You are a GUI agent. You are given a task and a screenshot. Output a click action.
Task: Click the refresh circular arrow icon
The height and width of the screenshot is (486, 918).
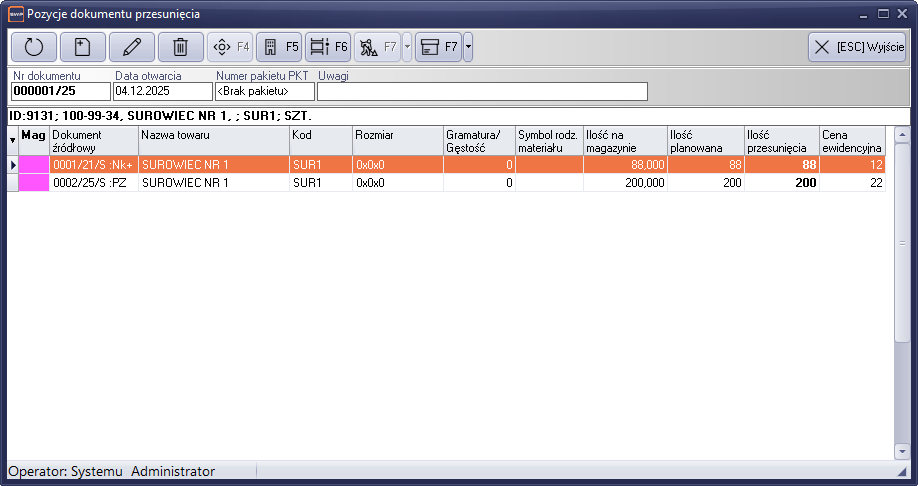[34, 47]
